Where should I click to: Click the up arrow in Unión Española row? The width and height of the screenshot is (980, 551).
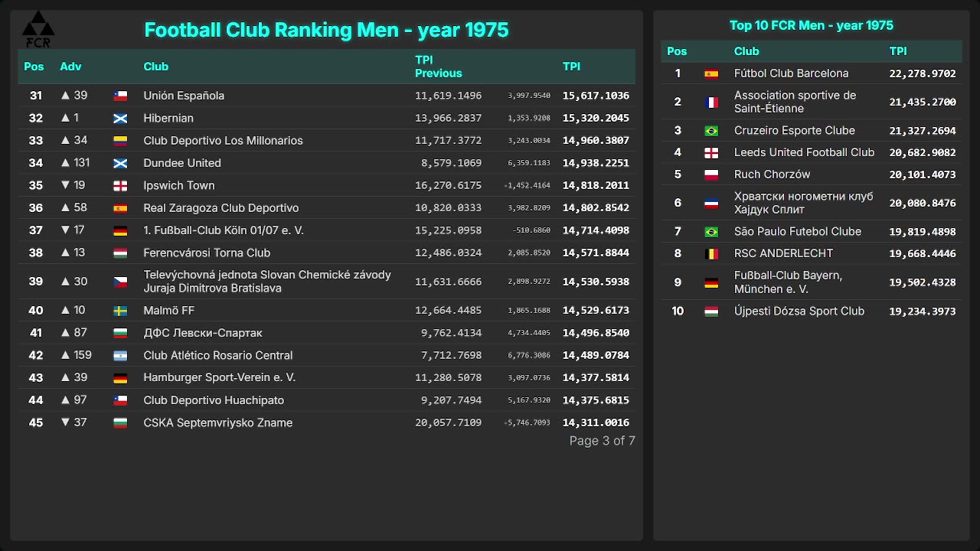65,96
